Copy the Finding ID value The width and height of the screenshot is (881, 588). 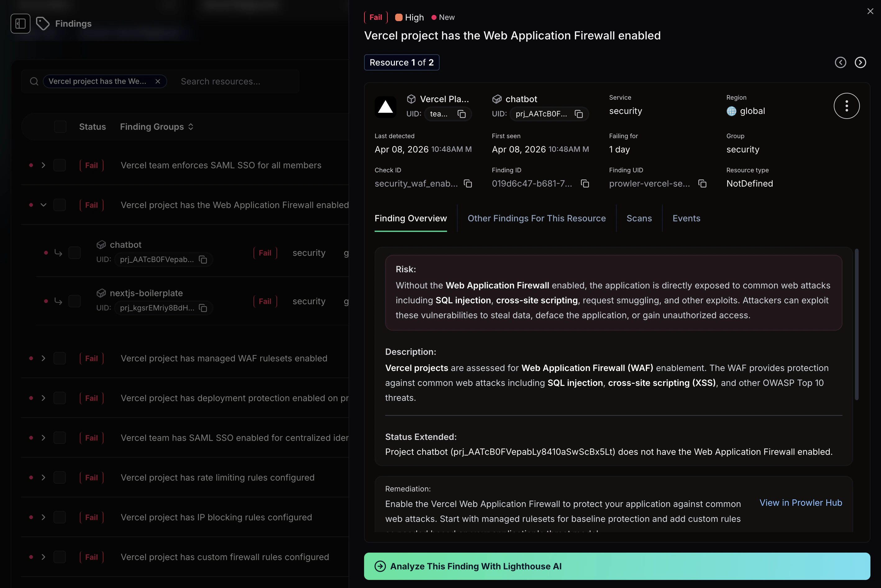(585, 183)
